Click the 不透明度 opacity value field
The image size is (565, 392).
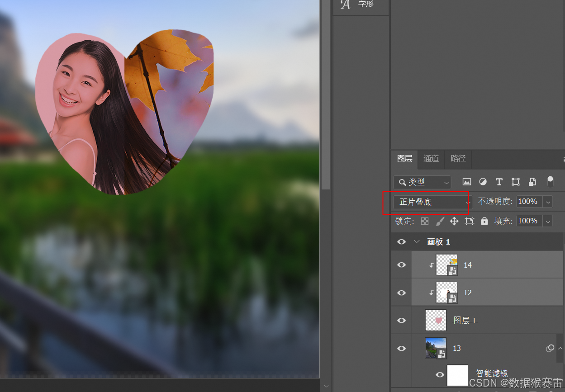pyautogui.click(x=530, y=202)
